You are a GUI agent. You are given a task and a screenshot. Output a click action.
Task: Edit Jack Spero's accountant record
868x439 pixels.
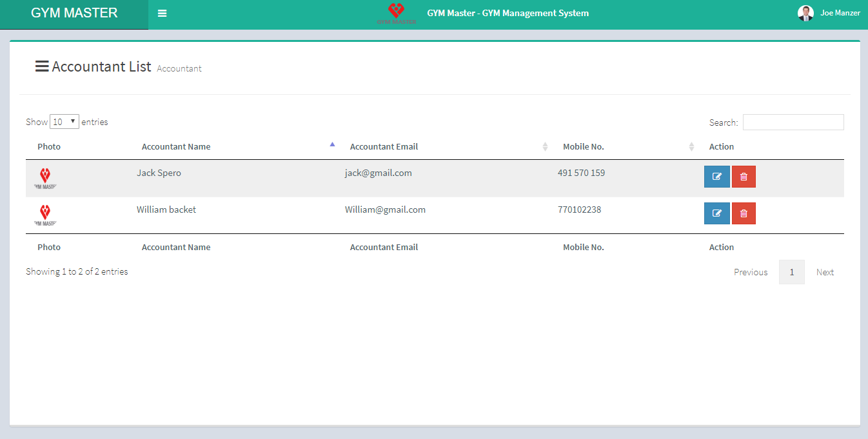tap(716, 177)
